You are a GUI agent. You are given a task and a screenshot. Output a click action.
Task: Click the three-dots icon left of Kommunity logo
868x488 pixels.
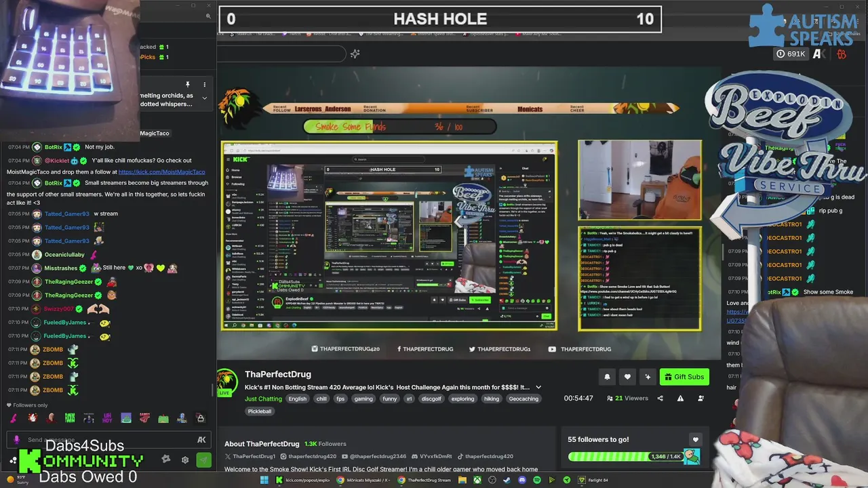tap(13, 461)
